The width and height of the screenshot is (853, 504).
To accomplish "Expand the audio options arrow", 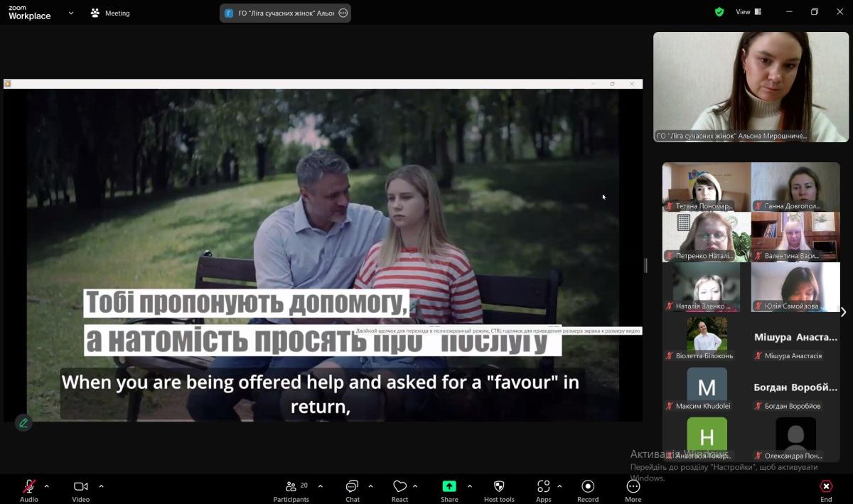I will (x=47, y=486).
